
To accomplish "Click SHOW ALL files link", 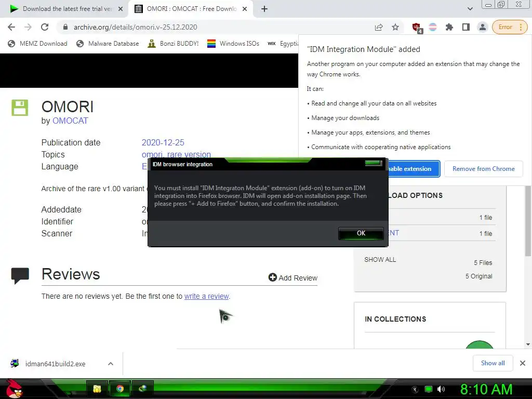I will coord(380,260).
